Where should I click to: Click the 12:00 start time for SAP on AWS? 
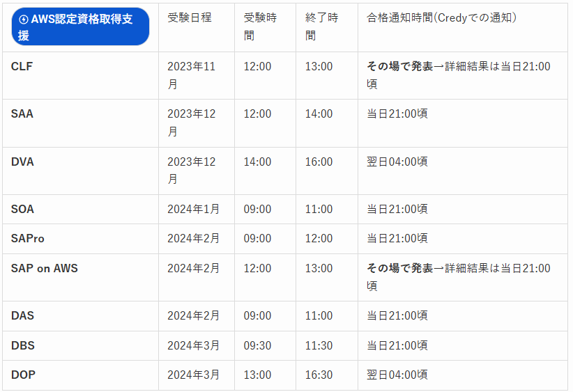coord(258,268)
